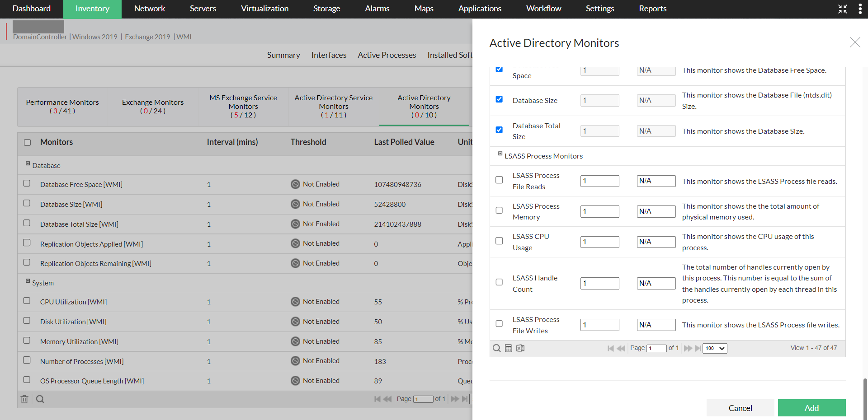
Task: Check the LSASS Process Memory checkbox
Action: coord(499,210)
